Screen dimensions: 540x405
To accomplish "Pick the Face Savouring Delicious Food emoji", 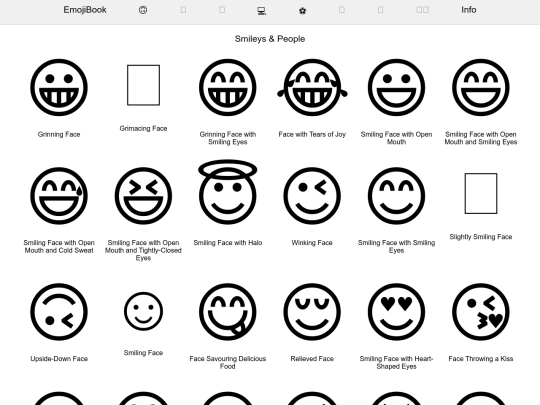I will point(228,312).
